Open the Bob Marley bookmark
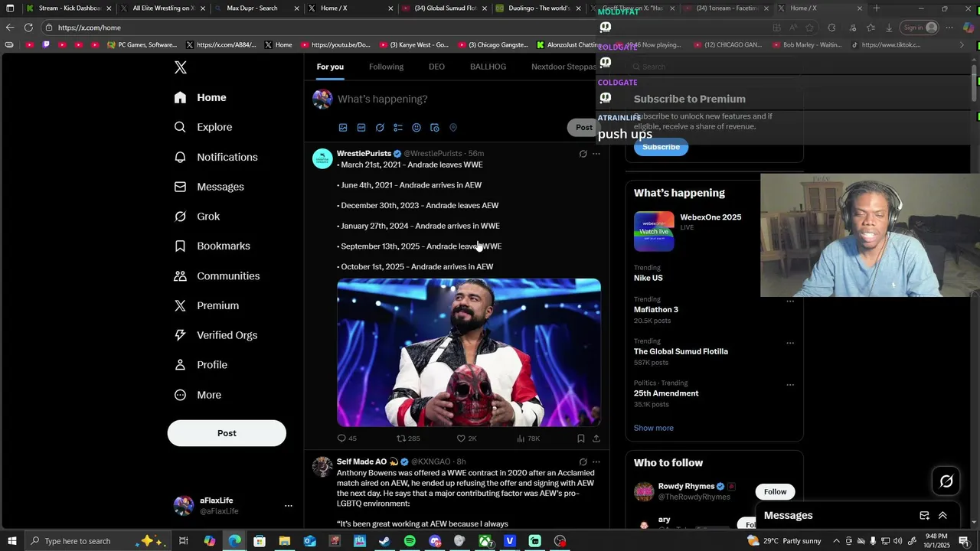Image resolution: width=980 pixels, height=551 pixels. 806,45
